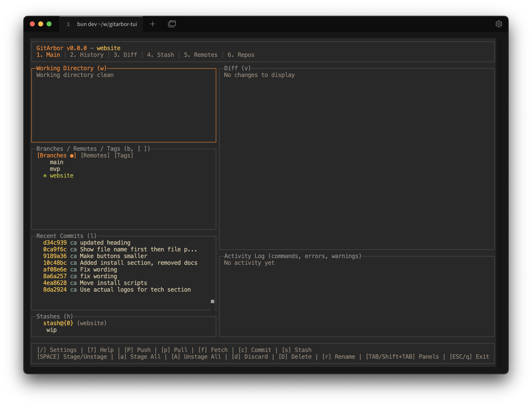Select the mvp branch
Image resolution: width=532 pixels, height=405 pixels.
(55, 169)
